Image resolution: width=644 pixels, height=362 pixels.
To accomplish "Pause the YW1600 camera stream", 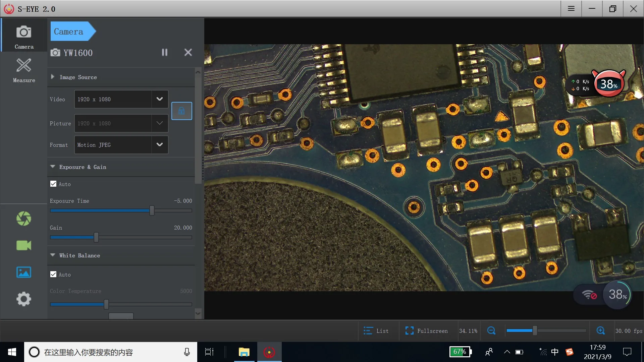I will coord(164,52).
